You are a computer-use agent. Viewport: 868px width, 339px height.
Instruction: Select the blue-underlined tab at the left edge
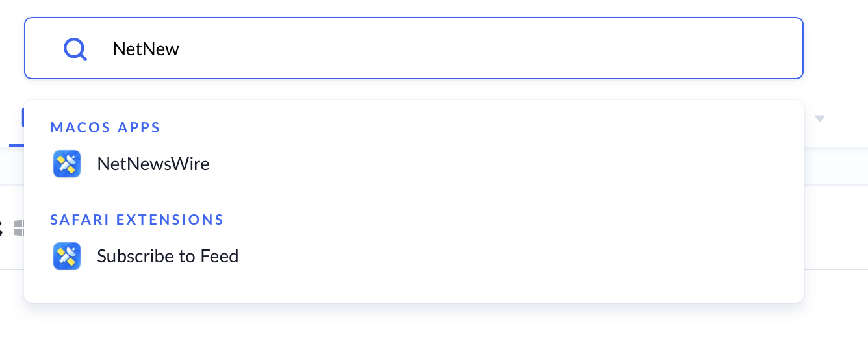click(16, 144)
